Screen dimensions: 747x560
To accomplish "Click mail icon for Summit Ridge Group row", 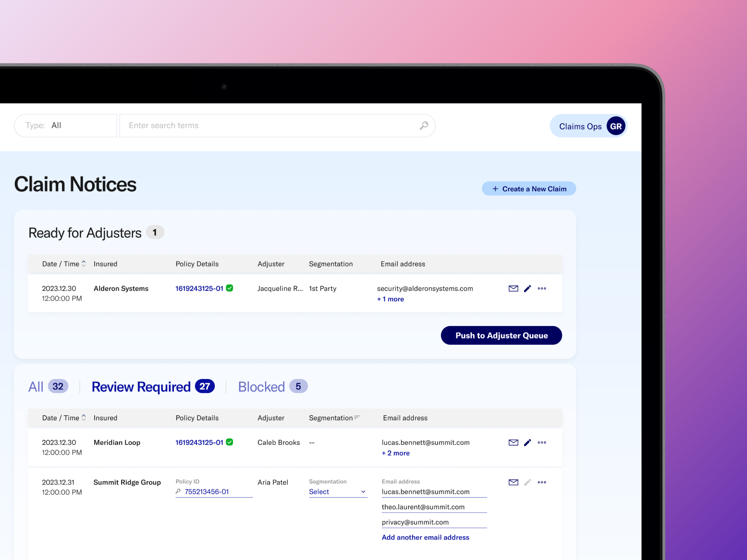I will tap(513, 482).
